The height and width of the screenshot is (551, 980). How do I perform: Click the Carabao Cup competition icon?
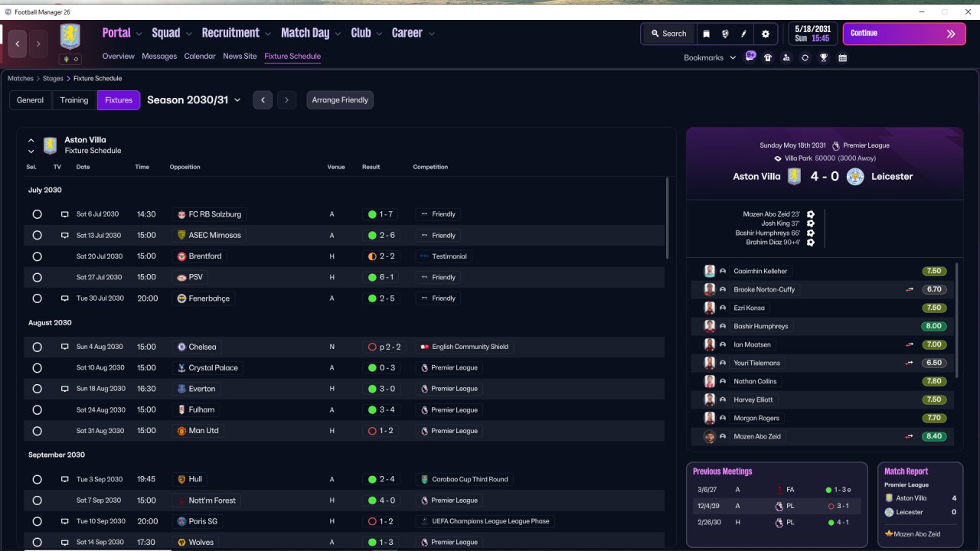coord(424,479)
